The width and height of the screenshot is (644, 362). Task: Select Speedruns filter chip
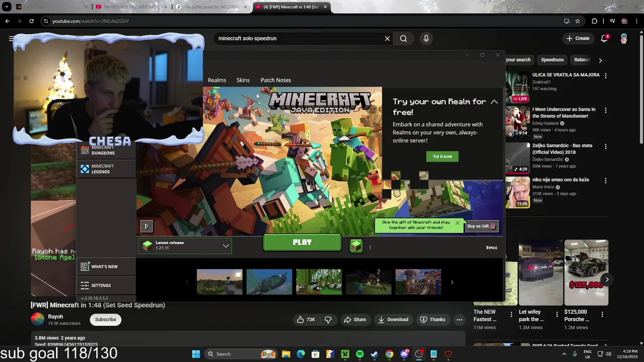tap(552, 60)
